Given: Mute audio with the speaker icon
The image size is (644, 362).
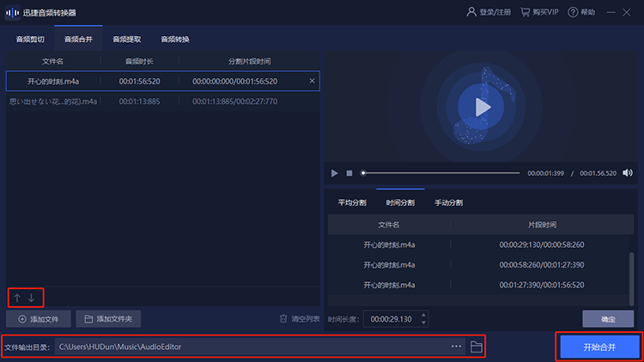Looking at the screenshot, I should (x=627, y=173).
